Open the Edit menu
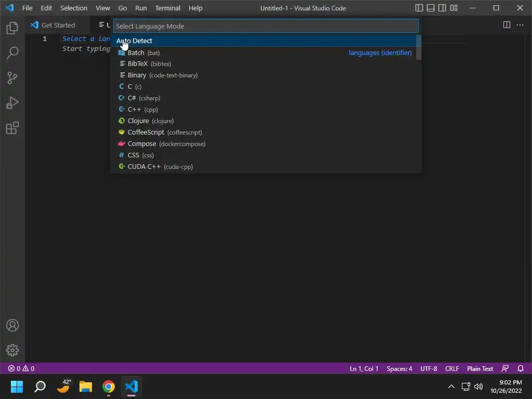This screenshot has height=399, width=532. pyautogui.click(x=46, y=8)
